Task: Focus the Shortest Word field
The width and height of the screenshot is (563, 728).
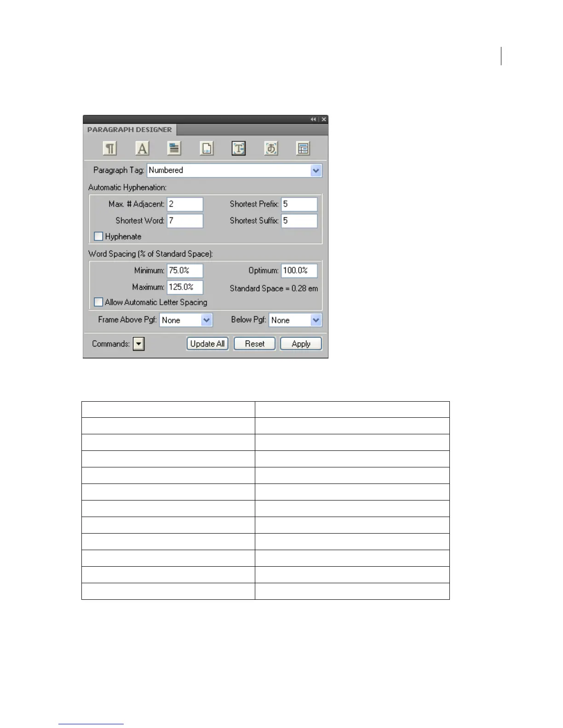Action: pos(185,221)
